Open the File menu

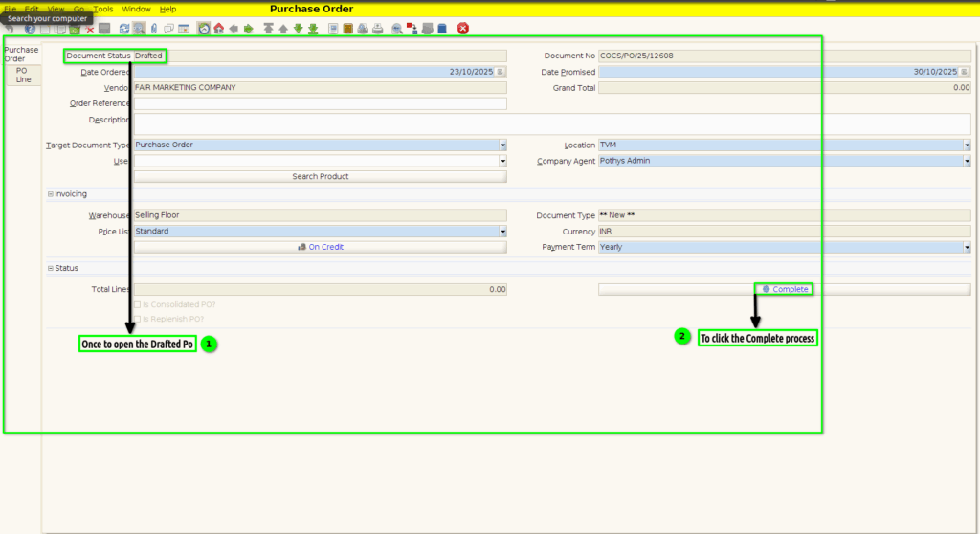coord(10,9)
